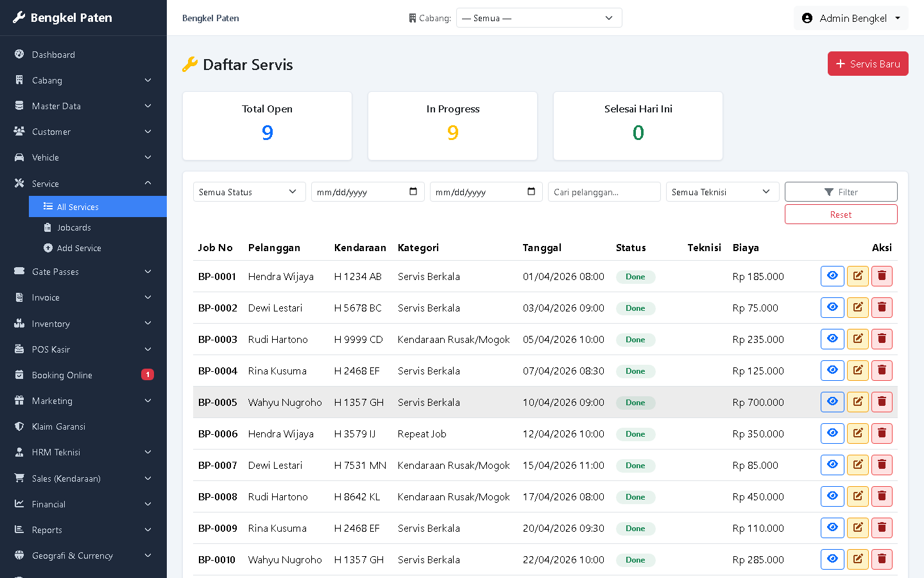924x578 pixels.
Task: Click the Selesai Hari Ini summary card
Action: coord(638,126)
